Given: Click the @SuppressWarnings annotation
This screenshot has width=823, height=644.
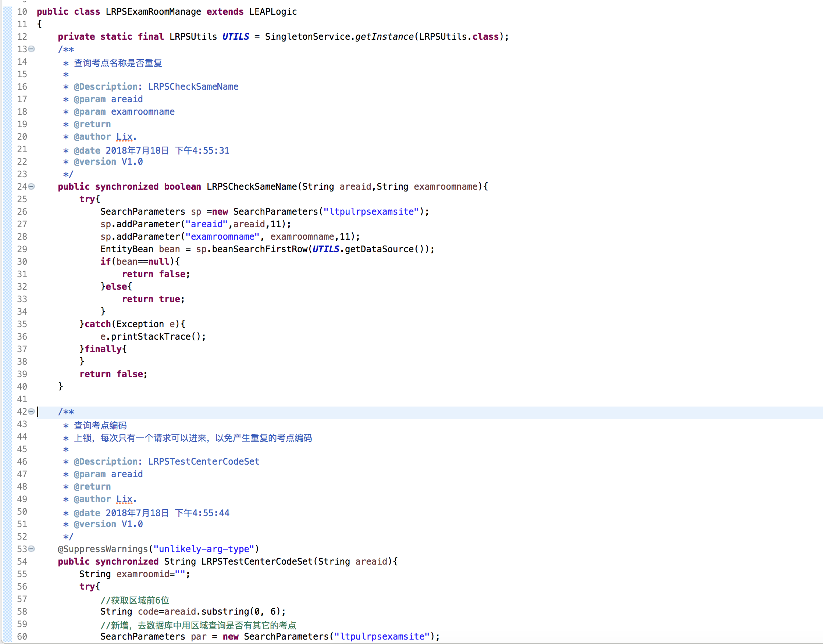Looking at the screenshot, I should pos(103,549).
